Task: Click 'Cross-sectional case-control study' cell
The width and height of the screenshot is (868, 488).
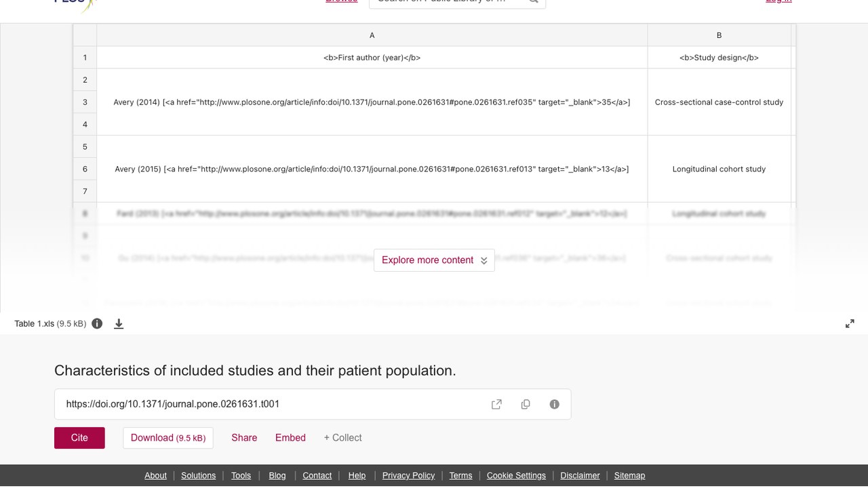Action: (719, 102)
